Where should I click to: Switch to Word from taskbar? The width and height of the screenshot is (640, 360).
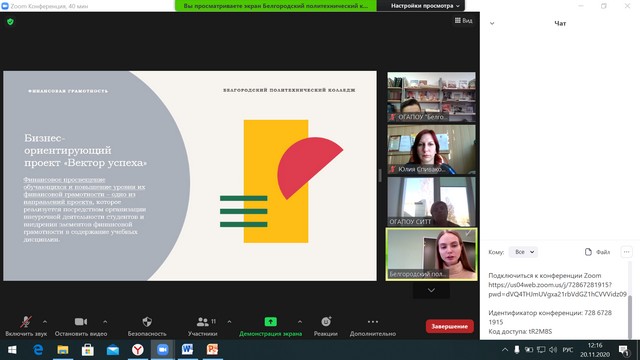(x=187, y=350)
